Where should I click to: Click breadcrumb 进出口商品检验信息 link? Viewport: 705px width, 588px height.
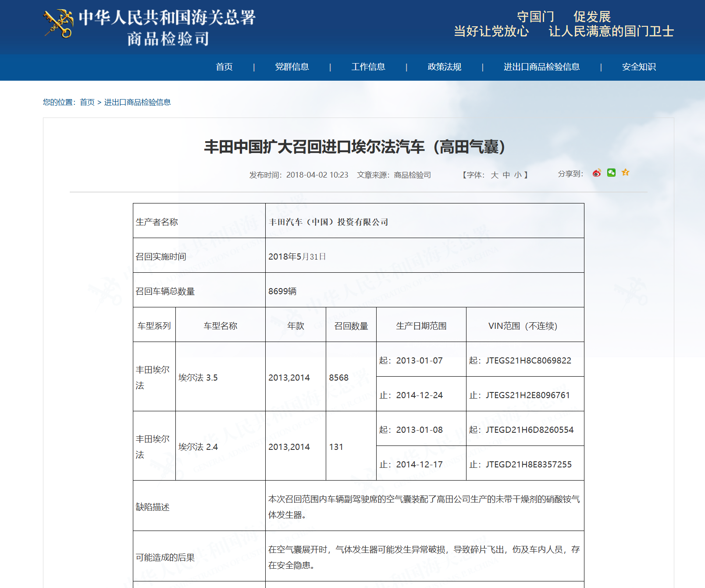pos(137,102)
